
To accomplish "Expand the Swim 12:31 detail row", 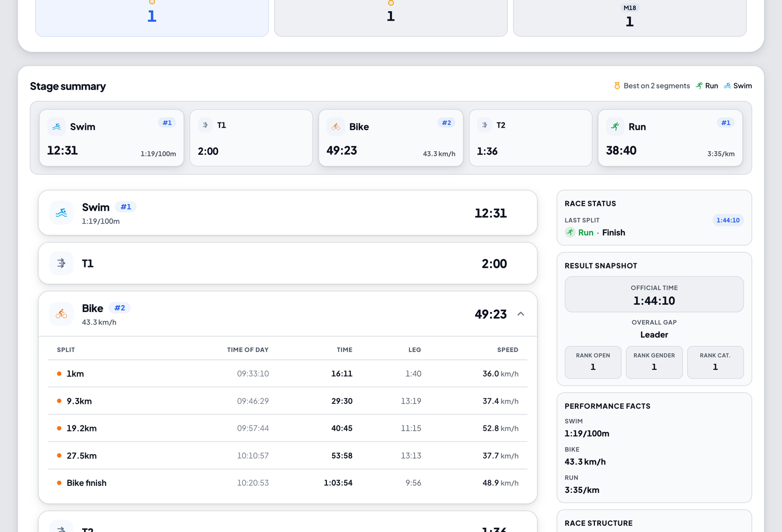I will click(288, 212).
